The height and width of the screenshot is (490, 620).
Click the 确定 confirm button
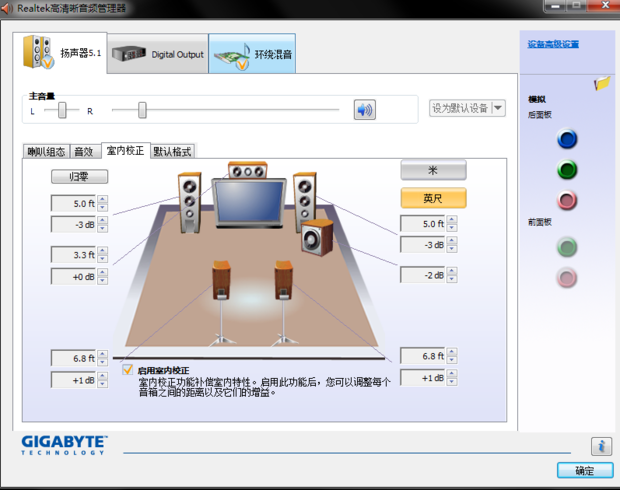(x=585, y=470)
